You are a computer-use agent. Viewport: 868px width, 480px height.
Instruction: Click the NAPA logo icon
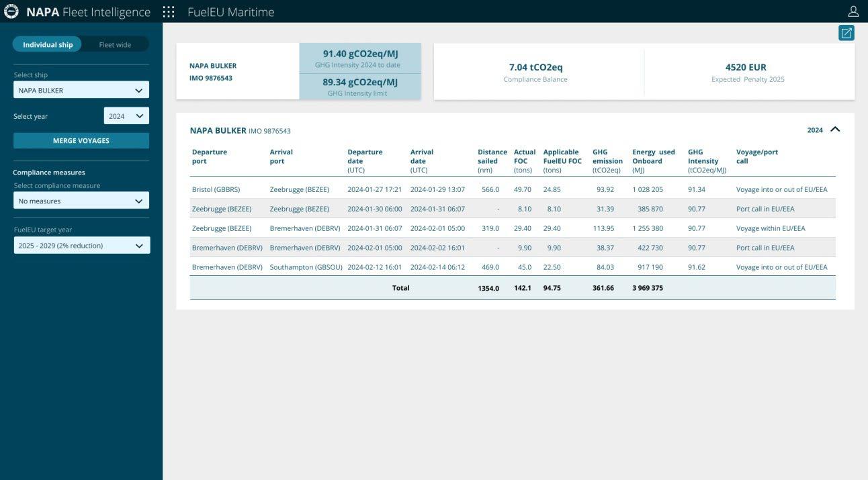click(x=11, y=11)
